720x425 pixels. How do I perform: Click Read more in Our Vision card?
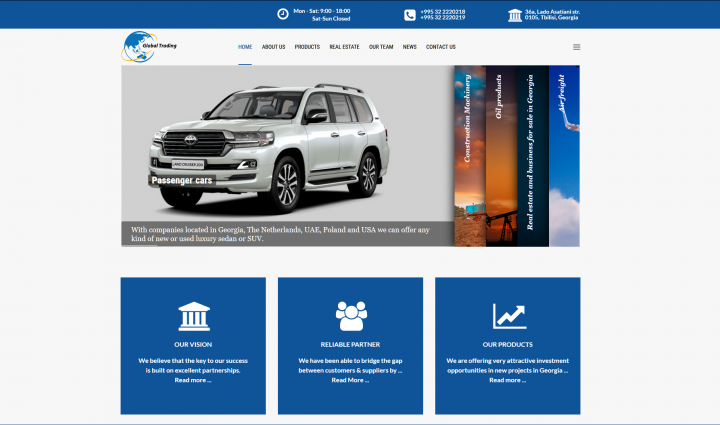pyautogui.click(x=193, y=380)
